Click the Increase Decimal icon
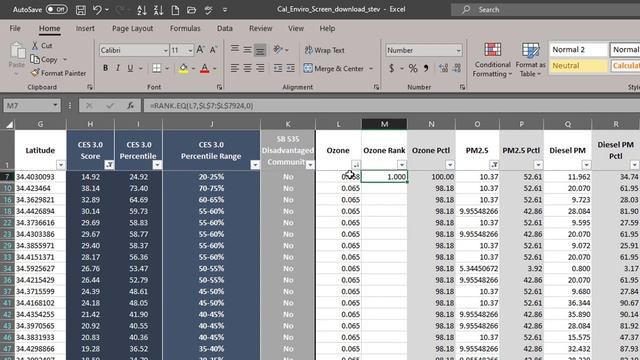640x360 pixels. coord(443,68)
